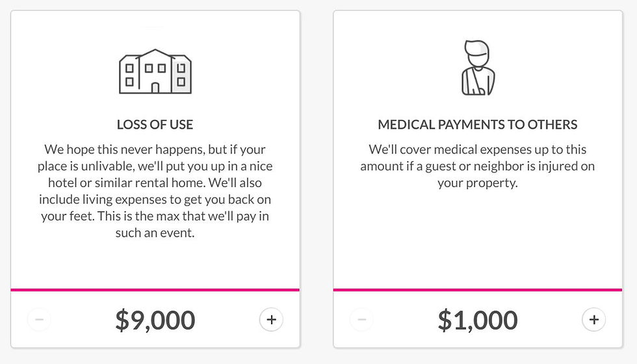Viewport: 637px width, 364px height.
Task: Click the Loss of Use description paragraph
Action: pyautogui.click(x=155, y=191)
